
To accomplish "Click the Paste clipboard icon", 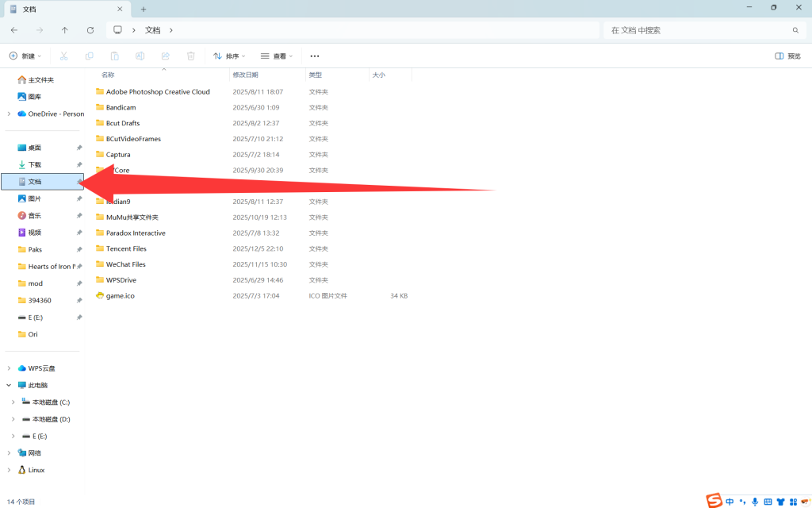I will point(115,56).
